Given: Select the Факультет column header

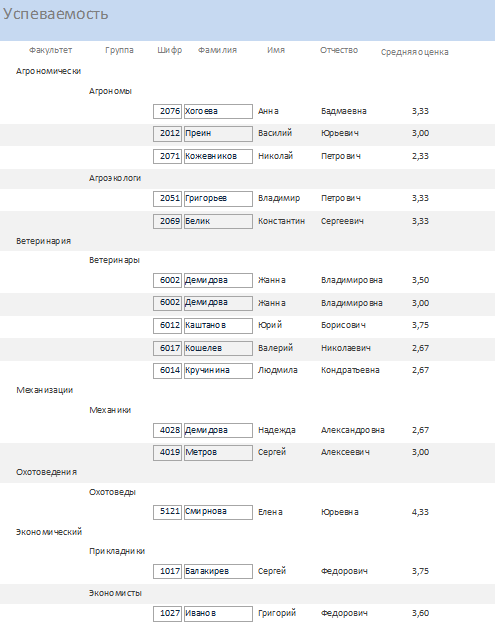Looking at the screenshot, I should coord(51,50).
